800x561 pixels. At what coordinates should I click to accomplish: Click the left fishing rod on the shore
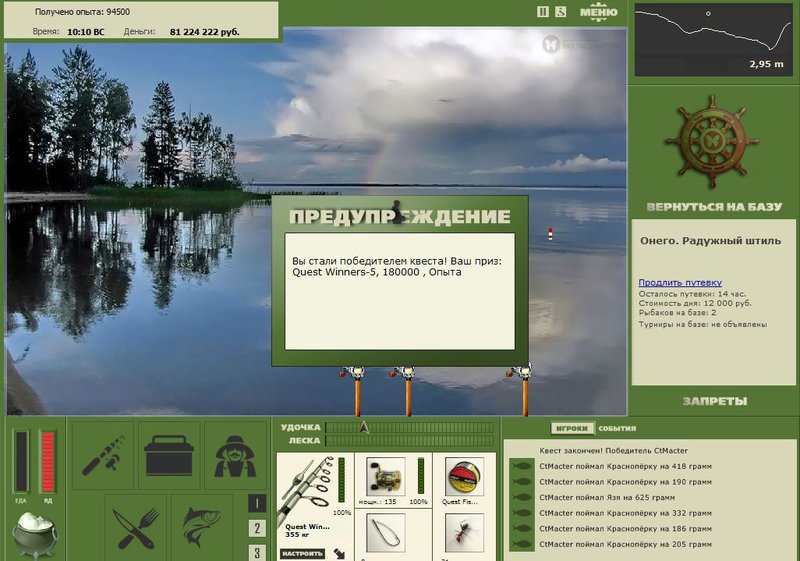pyautogui.click(x=357, y=392)
